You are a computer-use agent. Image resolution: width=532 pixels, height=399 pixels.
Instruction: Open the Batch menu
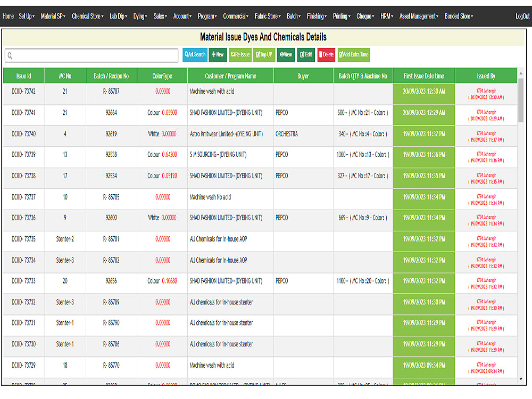point(294,16)
